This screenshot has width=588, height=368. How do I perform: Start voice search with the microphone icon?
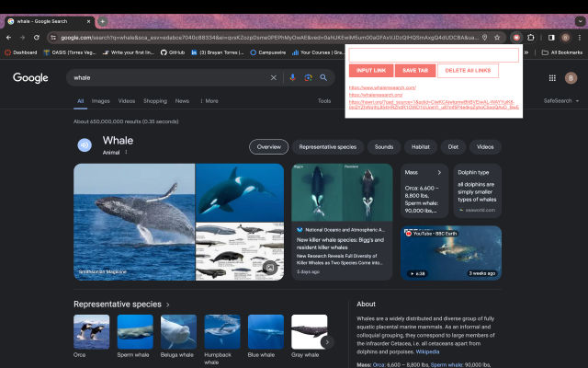pyautogui.click(x=292, y=77)
